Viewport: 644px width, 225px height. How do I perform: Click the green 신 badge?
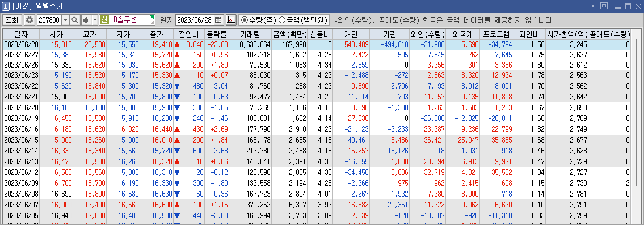[x=104, y=19]
